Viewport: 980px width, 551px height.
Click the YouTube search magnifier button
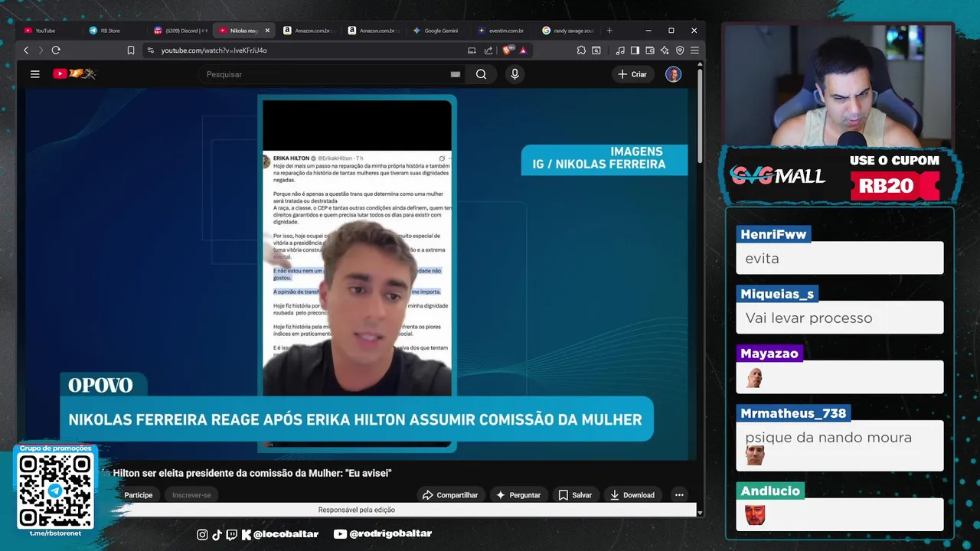481,74
